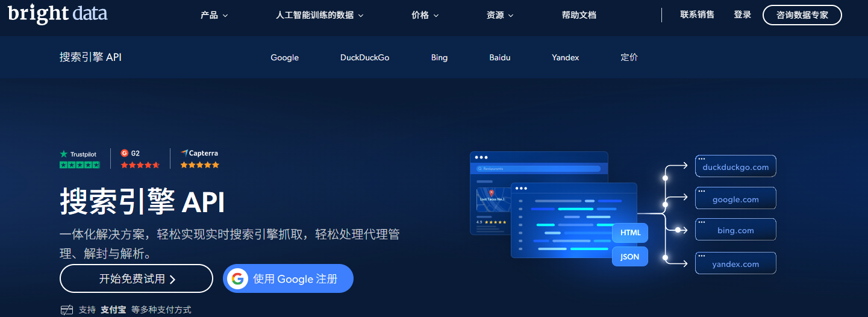Image resolution: width=868 pixels, height=317 pixels.
Task: Click the Google G icon in signup button
Action: pyautogui.click(x=237, y=278)
